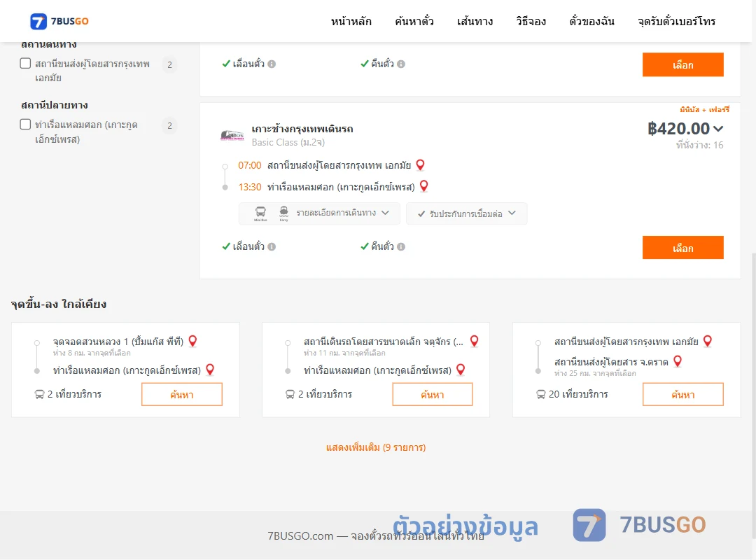Click the 13:30 arrival time
Image resolution: width=756 pixels, height=560 pixels.
(250, 187)
